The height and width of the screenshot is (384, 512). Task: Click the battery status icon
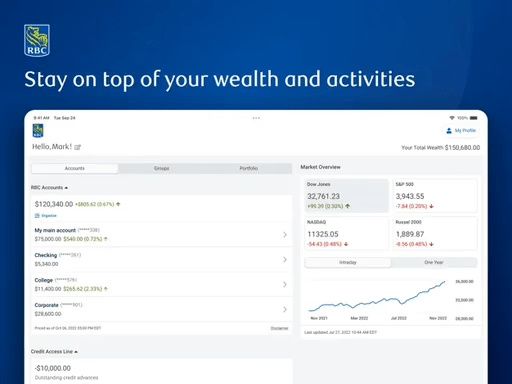(474, 118)
